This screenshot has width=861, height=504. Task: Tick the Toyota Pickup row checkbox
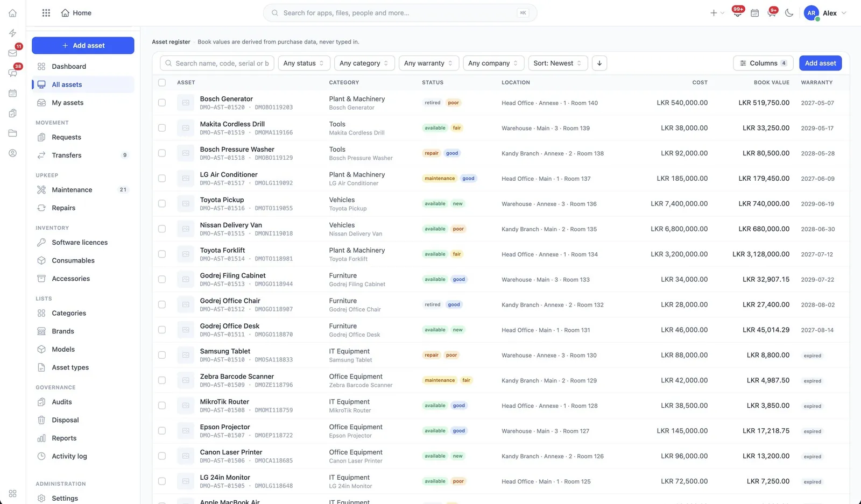pos(162,204)
